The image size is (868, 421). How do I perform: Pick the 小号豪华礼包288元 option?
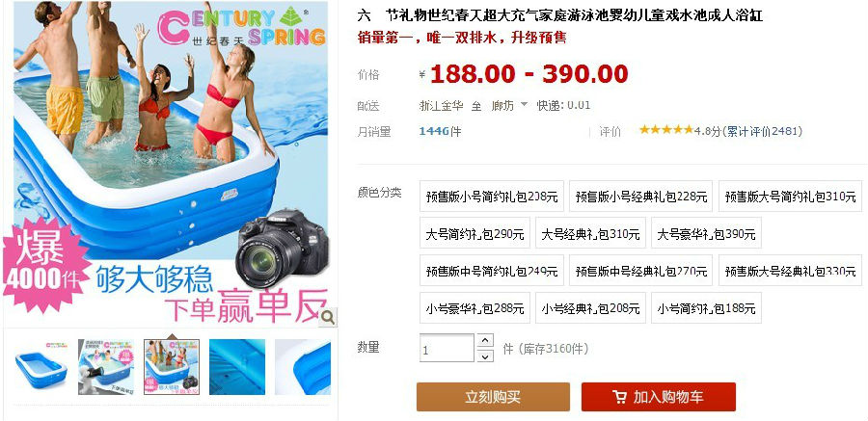coord(475,308)
